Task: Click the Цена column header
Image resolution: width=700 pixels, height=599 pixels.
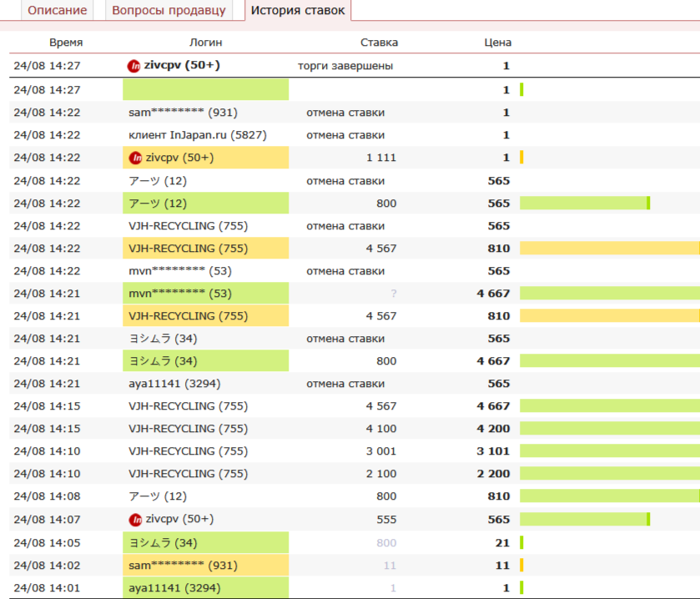Action: click(498, 43)
